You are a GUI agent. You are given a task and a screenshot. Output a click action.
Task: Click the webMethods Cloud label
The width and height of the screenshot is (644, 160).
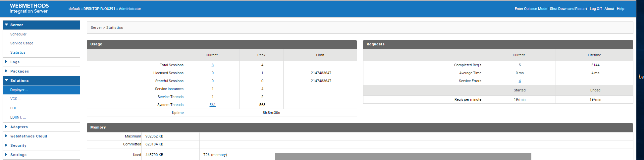[x=28, y=136]
